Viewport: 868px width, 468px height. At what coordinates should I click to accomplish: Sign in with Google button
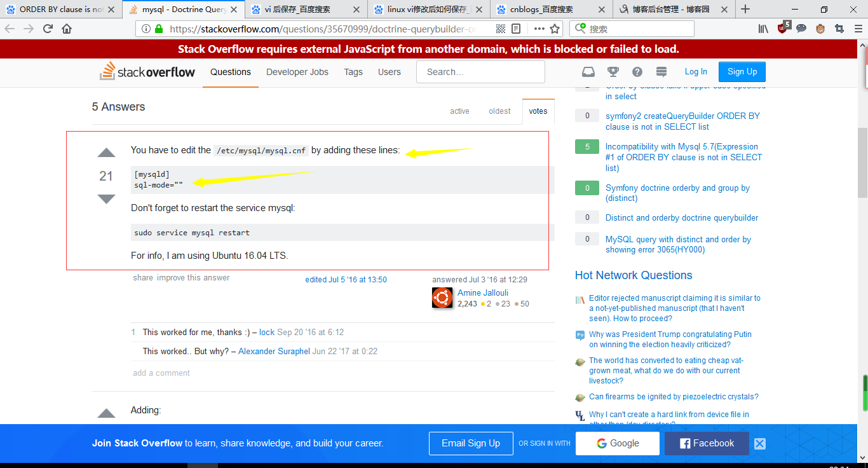[x=618, y=443]
